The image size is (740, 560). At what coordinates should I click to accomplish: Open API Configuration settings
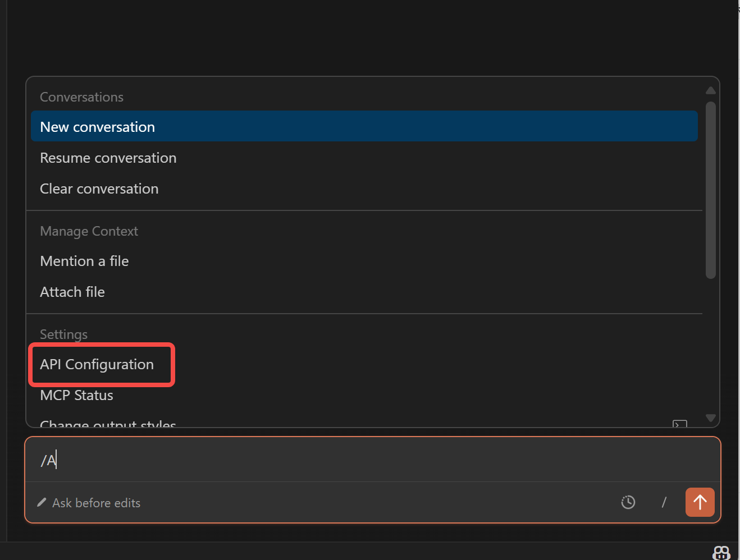coord(97,365)
